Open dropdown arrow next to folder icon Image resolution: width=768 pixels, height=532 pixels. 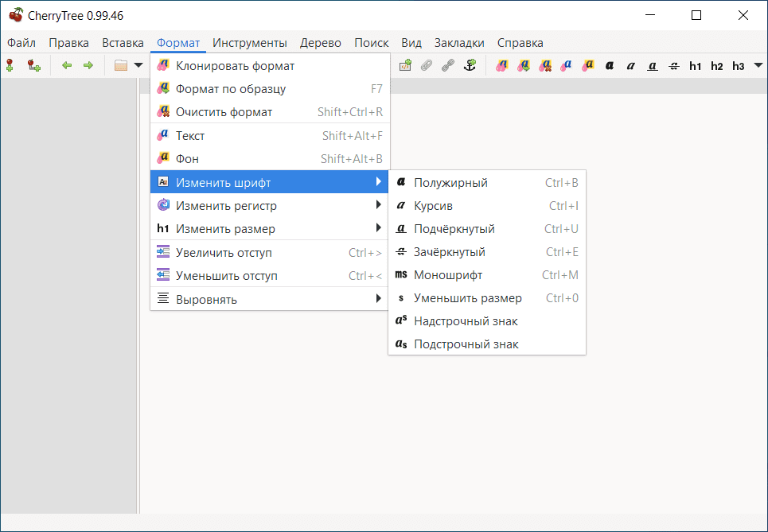click(x=138, y=65)
